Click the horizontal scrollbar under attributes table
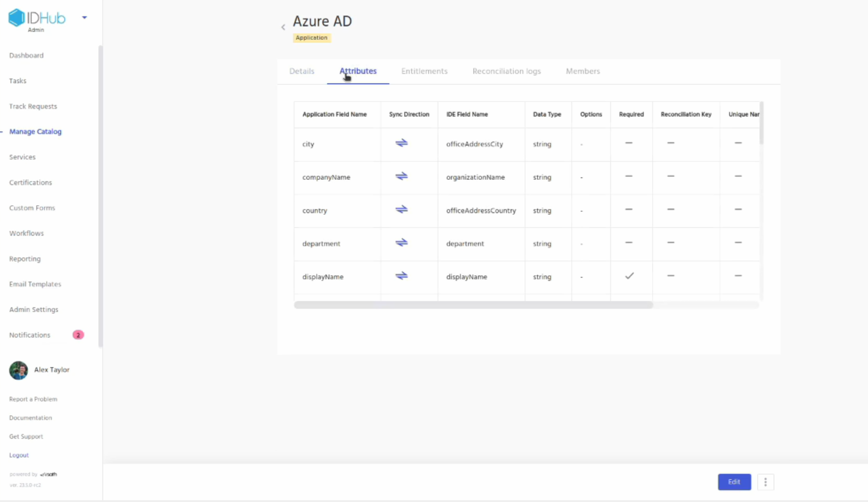 pyautogui.click(x=473, y=305)
